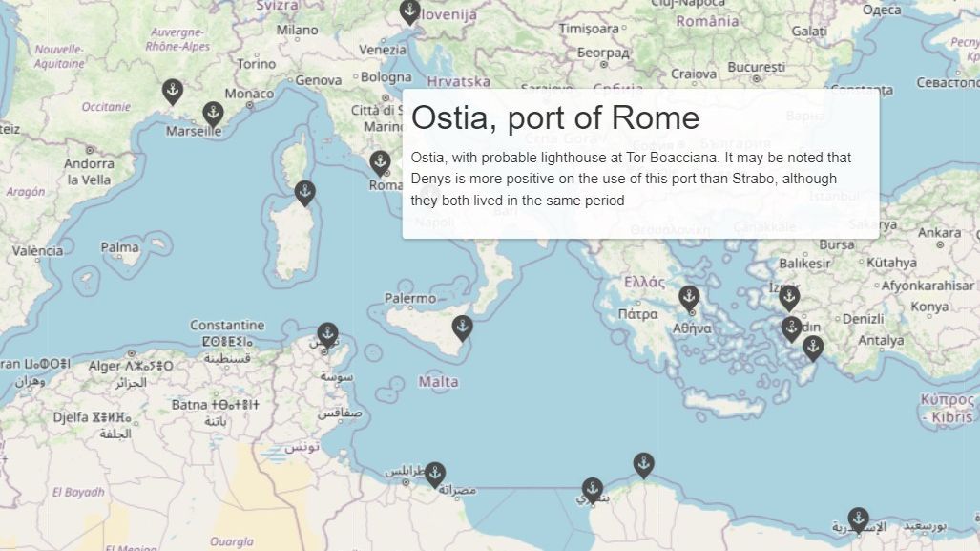Click the anchor marker on northern Sardinia
This screenshot has width=980, height=551.
(305, 193)
